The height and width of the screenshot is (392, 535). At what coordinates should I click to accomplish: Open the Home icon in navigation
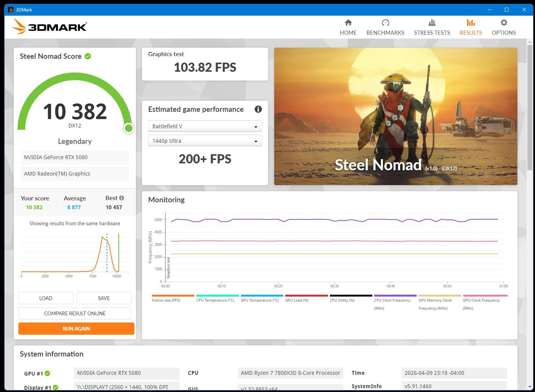pos(348,23)
